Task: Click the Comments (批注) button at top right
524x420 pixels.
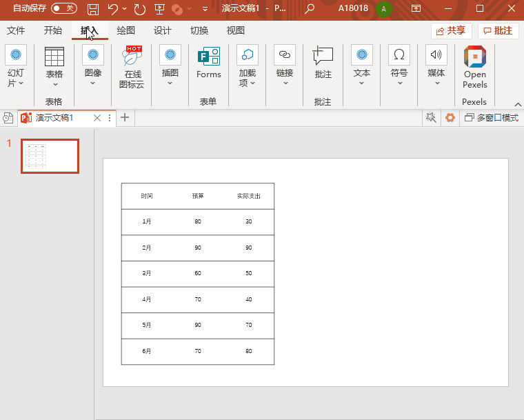Action: click(498, 30)
